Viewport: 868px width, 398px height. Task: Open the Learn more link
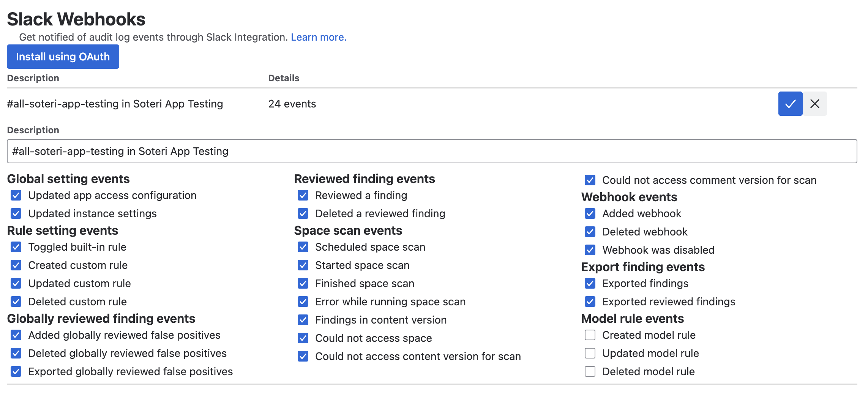[318, 37]
